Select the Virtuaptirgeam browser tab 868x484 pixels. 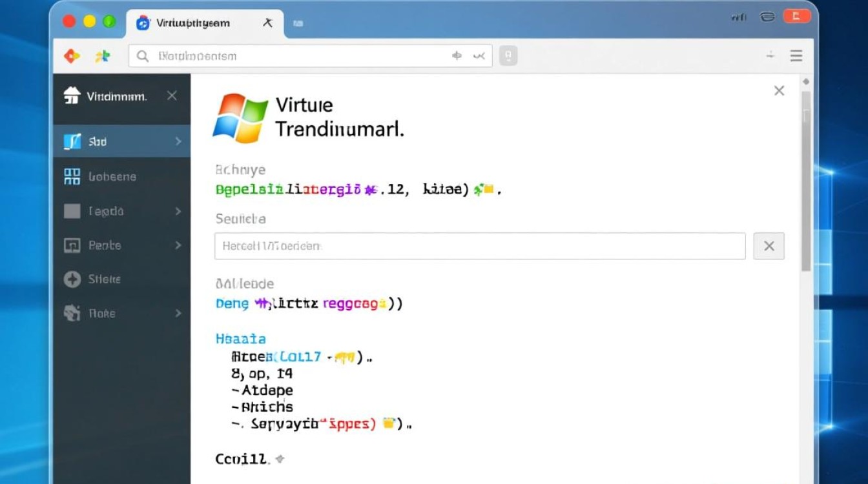coord(192,23)
